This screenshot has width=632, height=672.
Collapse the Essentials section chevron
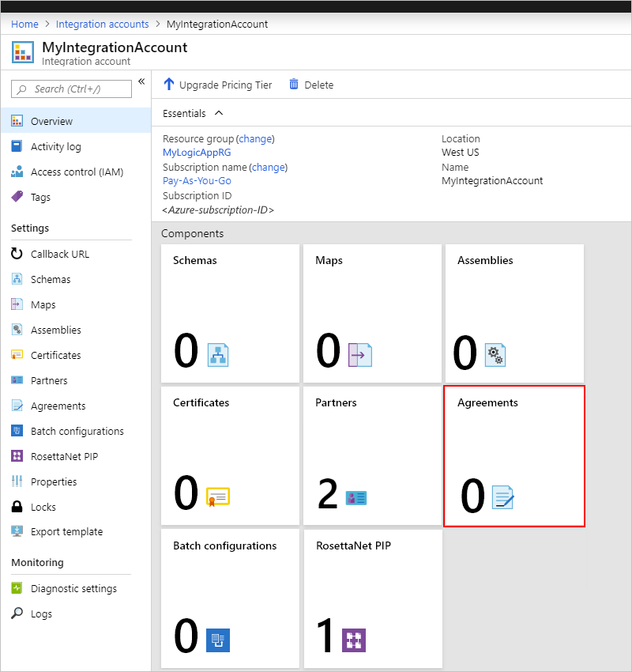[x=219, y=113]
